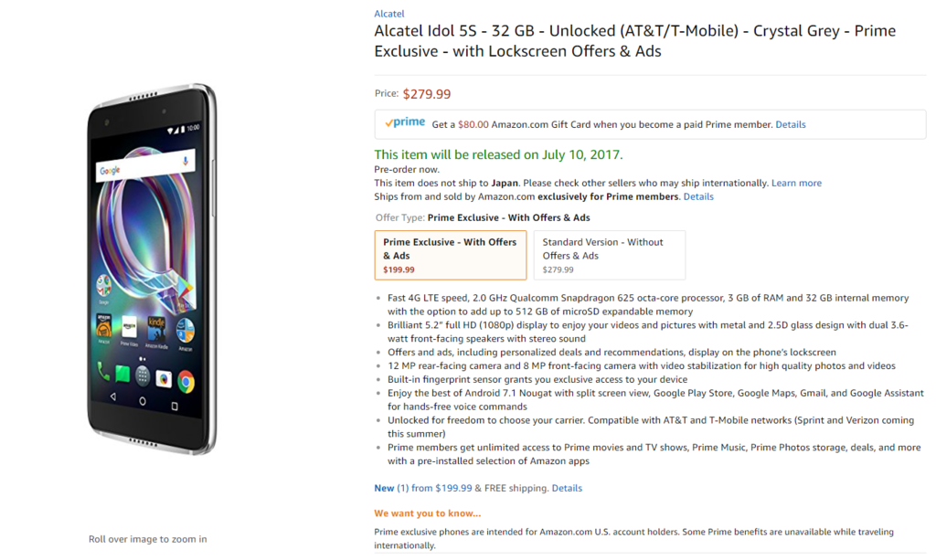Click the Alcatel Idol 5S product image
The height and width of the screenshot is (560, 936).
coord(152,269)
